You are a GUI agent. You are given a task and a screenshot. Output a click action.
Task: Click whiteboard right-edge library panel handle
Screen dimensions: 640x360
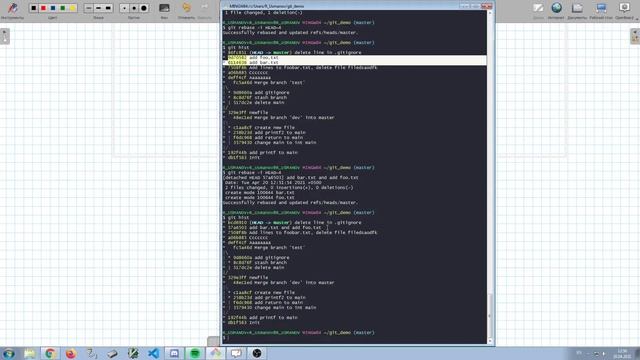pyautogui.click(x=635, y=36)
